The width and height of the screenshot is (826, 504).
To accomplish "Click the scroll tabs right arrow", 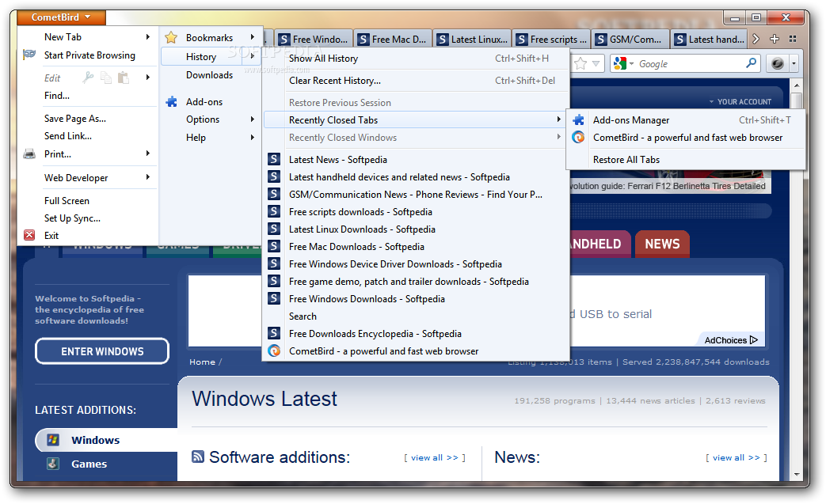I will pyautogui.click(x=756, y=39).
